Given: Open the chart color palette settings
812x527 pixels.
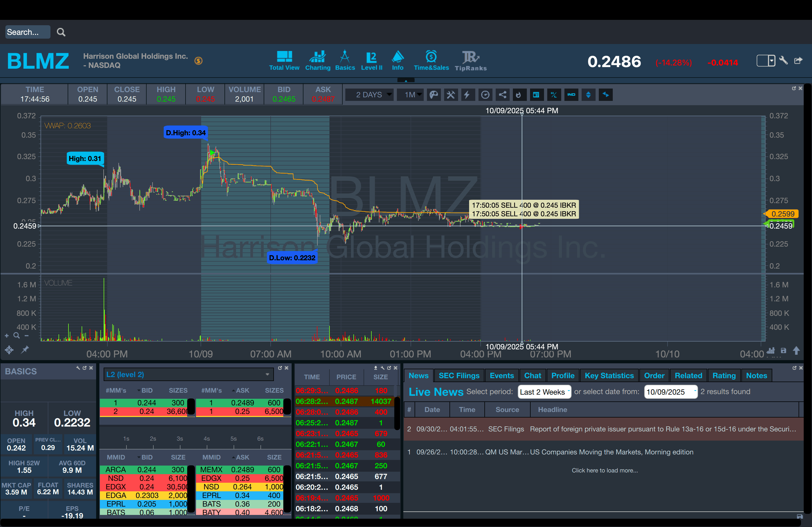Looking at the screenshot, I should click(434, 95).
